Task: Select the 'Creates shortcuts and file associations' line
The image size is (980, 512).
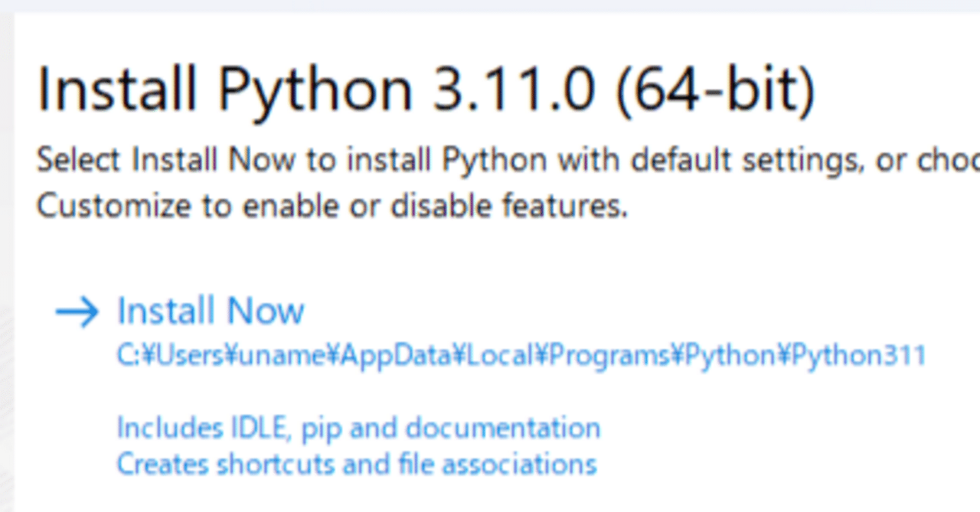Action: pyautogui.click(x=356, y=464)
